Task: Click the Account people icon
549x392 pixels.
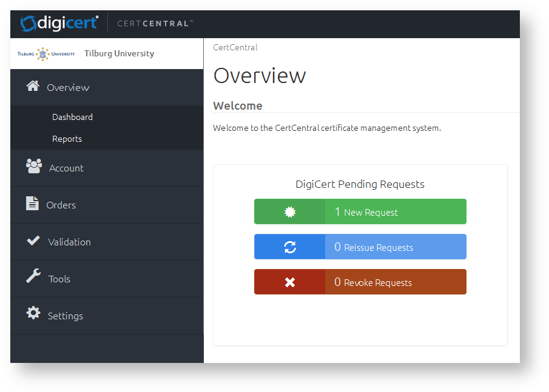Action: tap(34, 166)
